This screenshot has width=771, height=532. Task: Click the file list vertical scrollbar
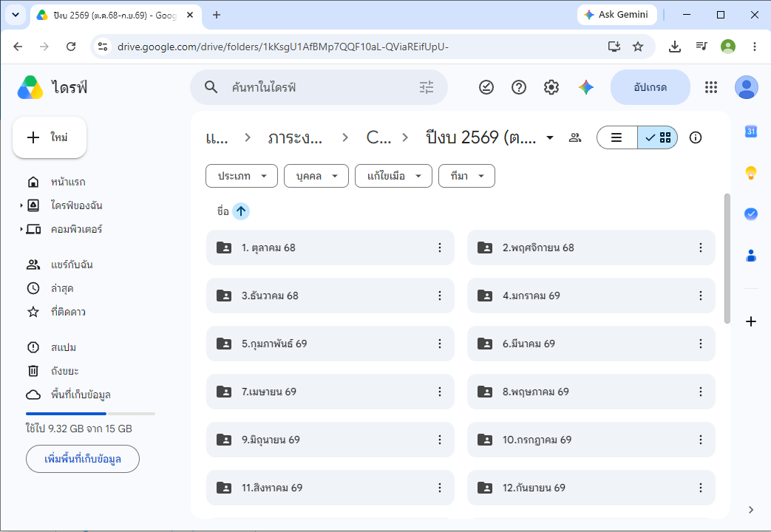pyautogui.click(x=727, y=259)
